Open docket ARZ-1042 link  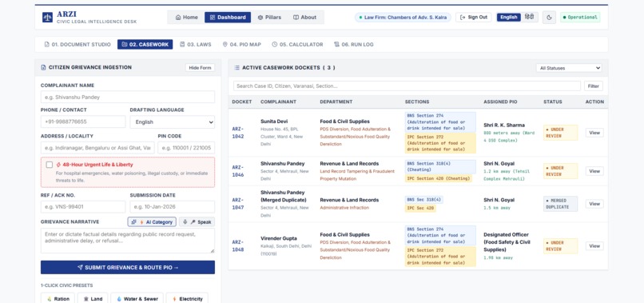point(238,133)
